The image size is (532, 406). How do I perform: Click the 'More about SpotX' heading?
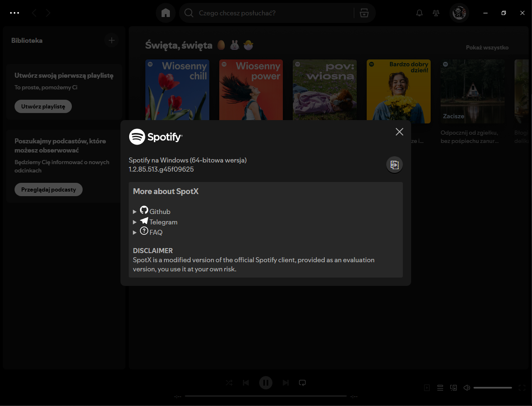click(x=166, y=192)
